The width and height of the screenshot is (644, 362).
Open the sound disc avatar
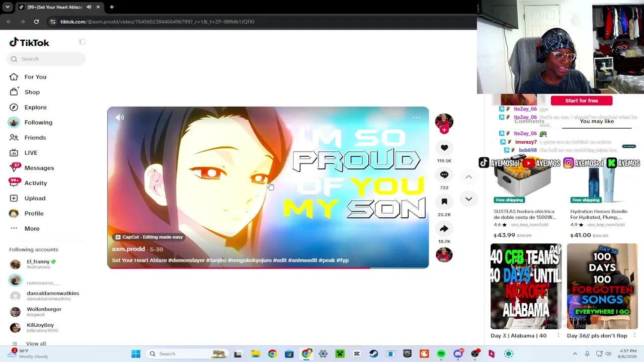444,255
